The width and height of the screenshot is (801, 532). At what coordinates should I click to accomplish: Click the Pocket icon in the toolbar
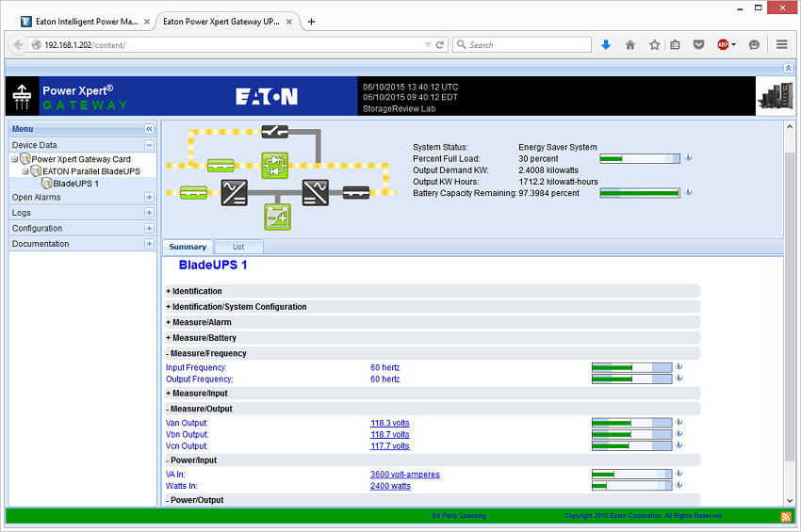[699, 45]
